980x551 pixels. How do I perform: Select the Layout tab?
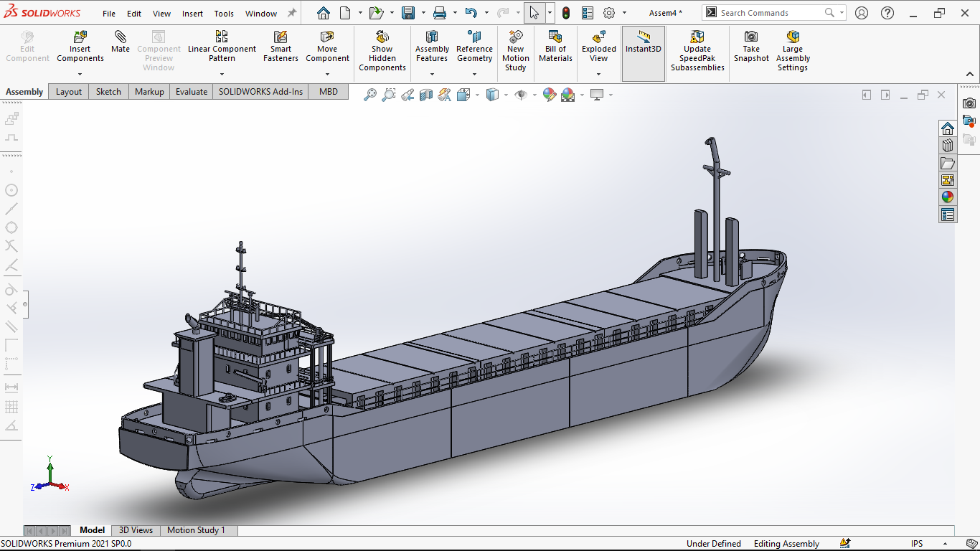(69, 92)
